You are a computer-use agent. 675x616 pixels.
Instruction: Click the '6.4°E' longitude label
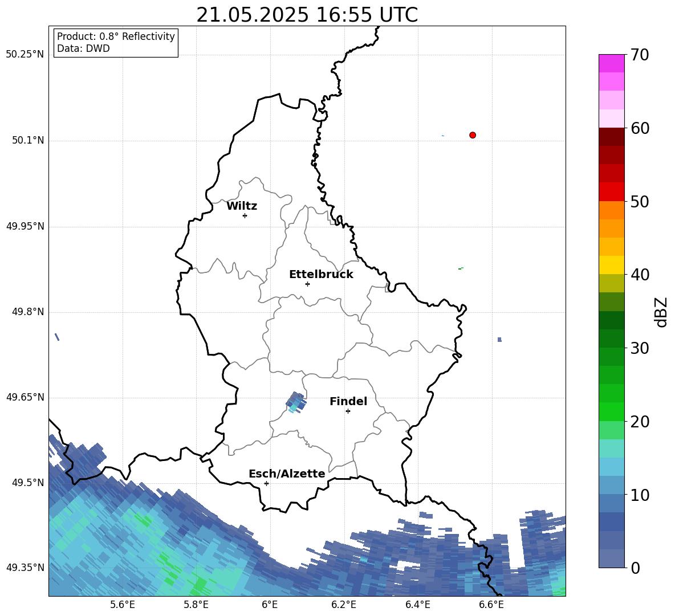pyautogui.click(x=417, y=605)
